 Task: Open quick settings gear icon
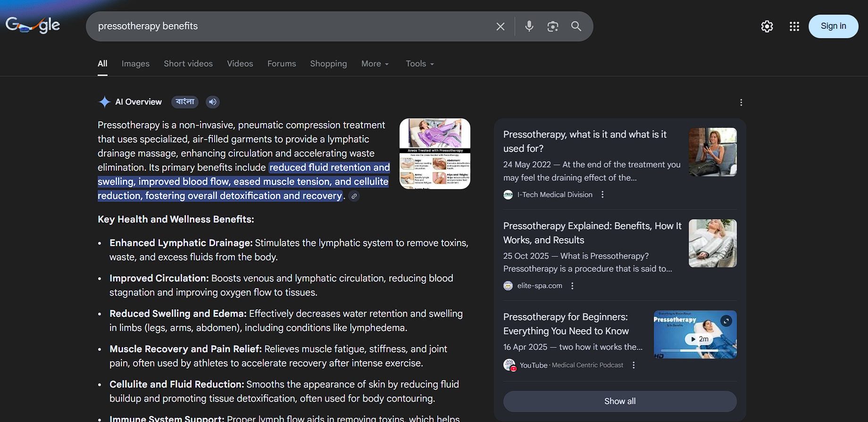point(767,26)
